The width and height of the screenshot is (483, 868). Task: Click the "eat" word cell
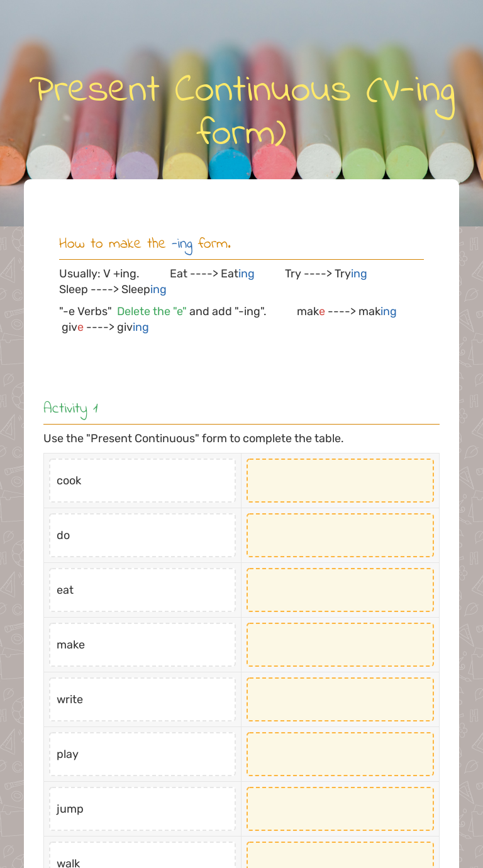pos(142,590)
